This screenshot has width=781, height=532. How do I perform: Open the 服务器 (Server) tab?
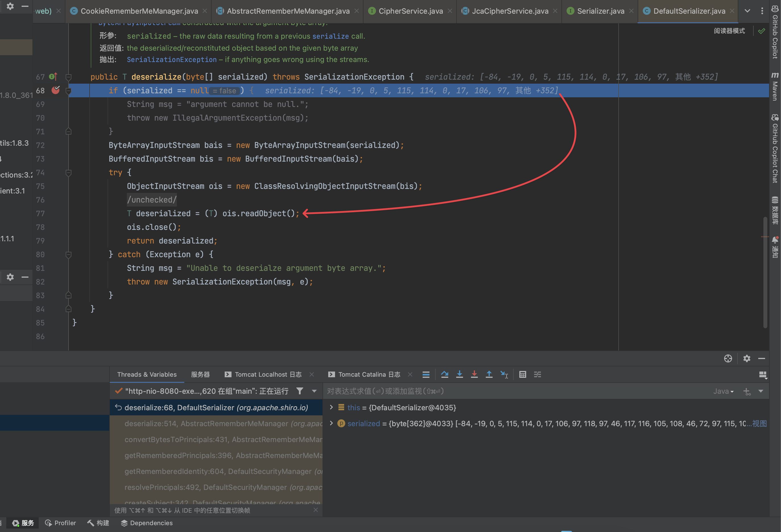tap(200, 374)
